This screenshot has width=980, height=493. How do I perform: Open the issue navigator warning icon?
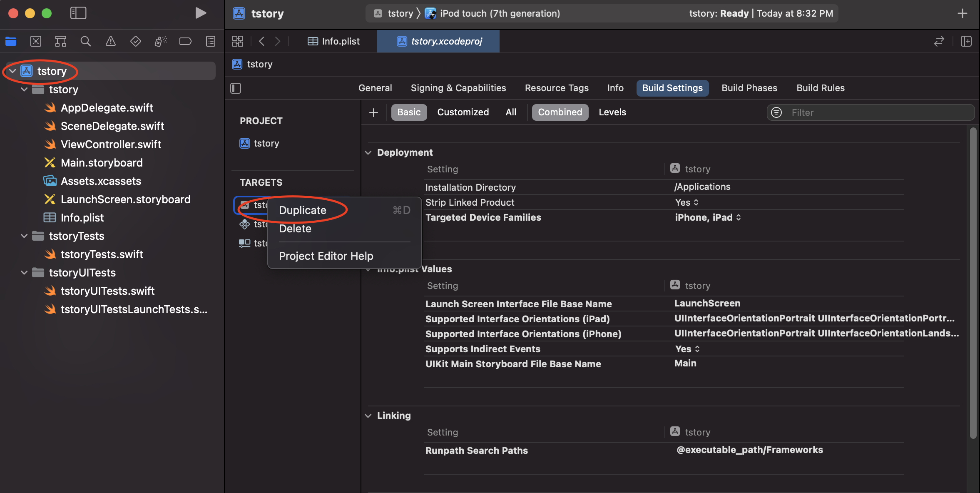pyautogui.click(x=110, y=41)
